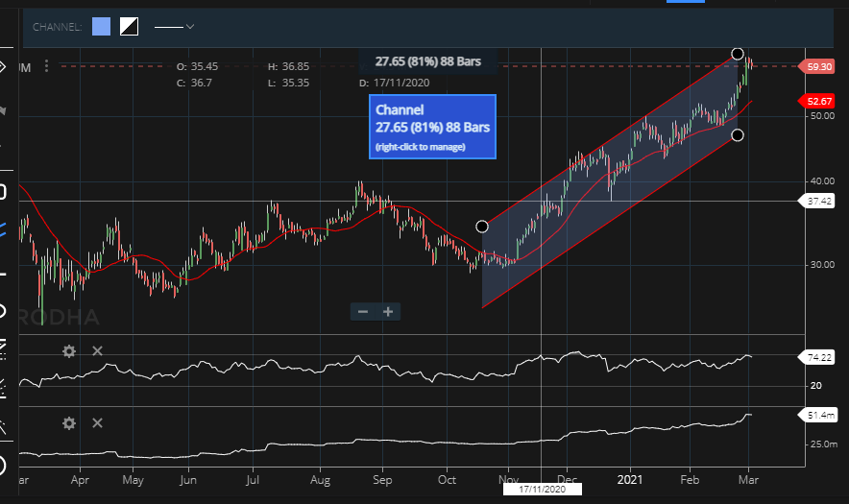The height and width of the screenshot is (504, 849).
Task: Click the 17/11/2020 crosshair date flag
Action: (x=543, y=489)
